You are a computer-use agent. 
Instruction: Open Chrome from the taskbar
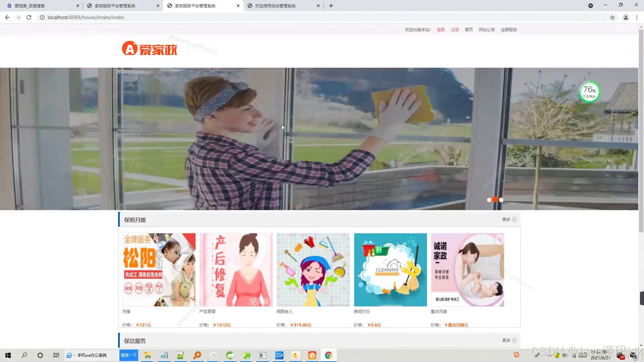coord(329,355)
